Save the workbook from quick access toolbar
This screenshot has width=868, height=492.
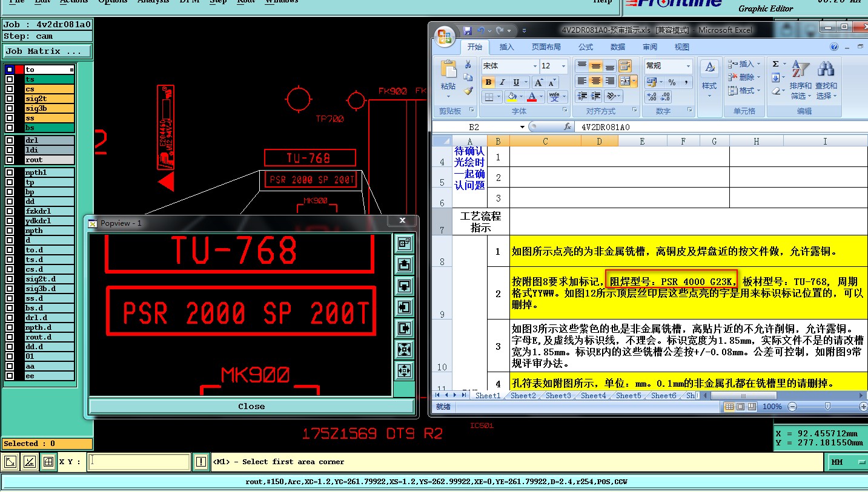click(x=468, y=30)
